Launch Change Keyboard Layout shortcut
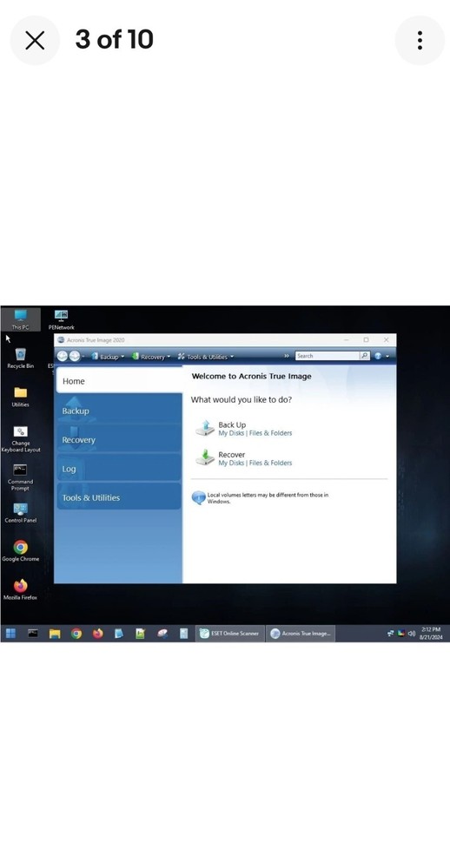450x868 pixels. tap(21, 439)
